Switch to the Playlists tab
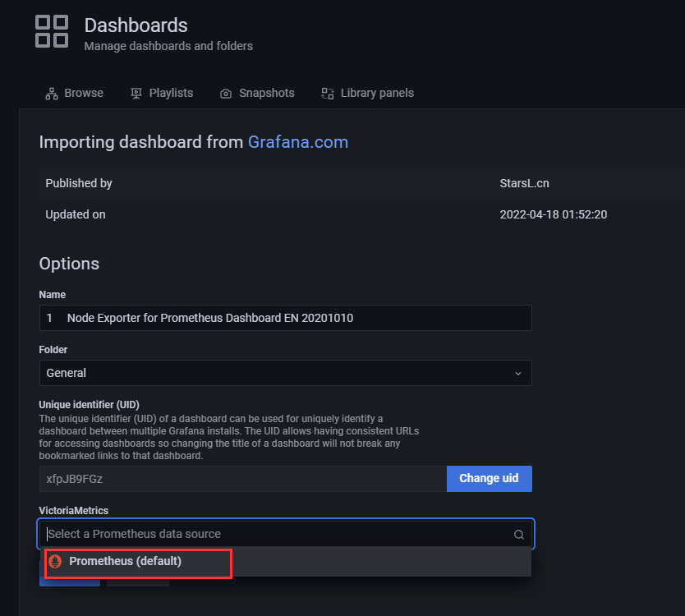The image size is (685, 616). [x=162, y=93]
